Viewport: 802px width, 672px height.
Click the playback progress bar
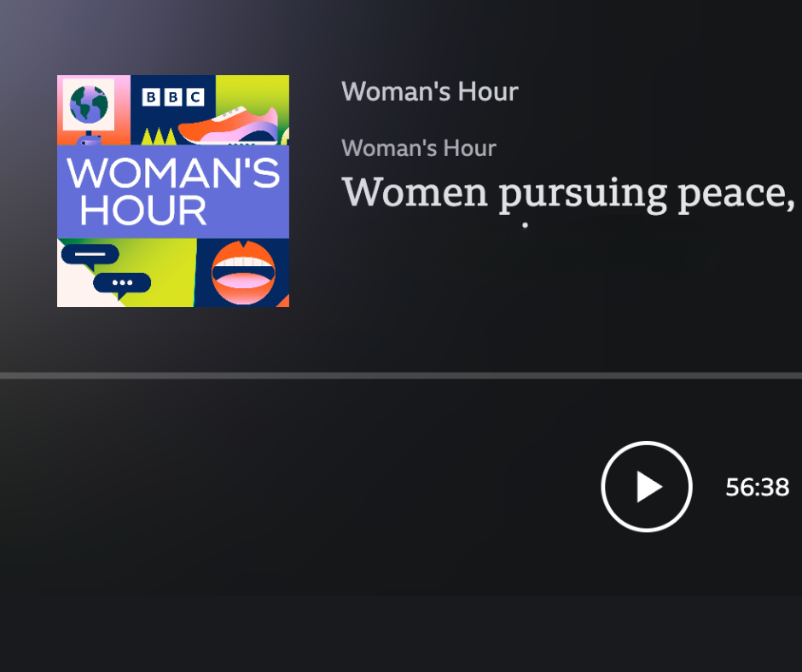click(401, 375)
